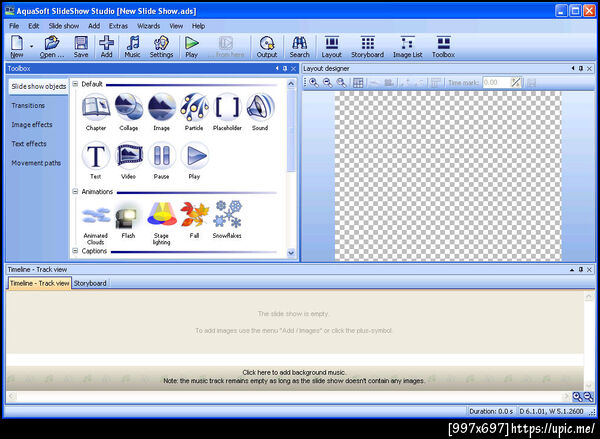
Task: Open the View menu
Action: pyautogui.click(x=176, y=26)
